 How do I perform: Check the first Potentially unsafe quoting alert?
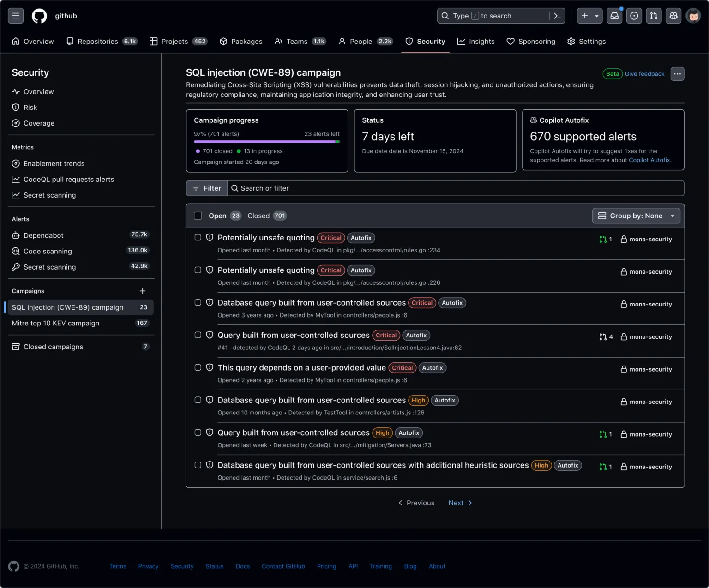[198, 238]
